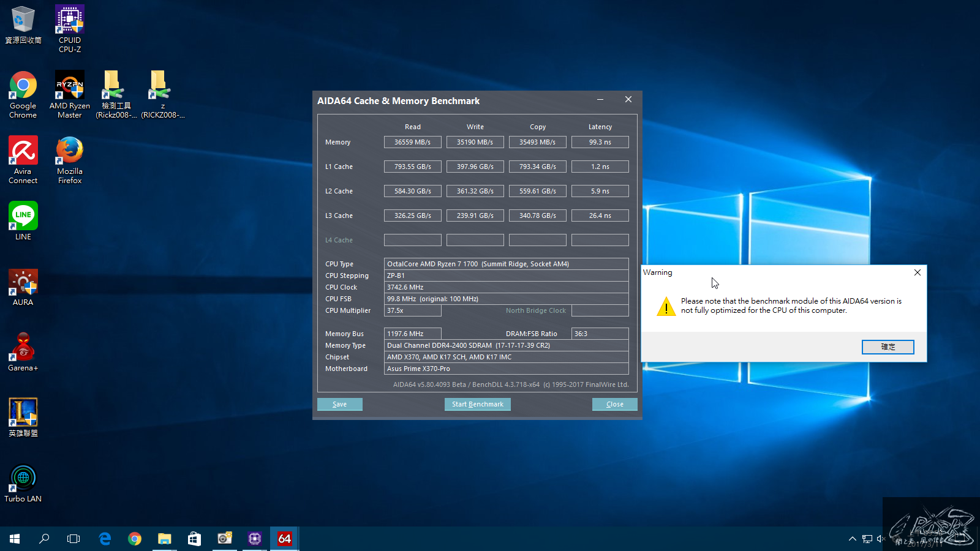This screenshot has width=980, height=551.
Task: Switch to AIDA64 taskbar window
Action: (x=285, y=539)
